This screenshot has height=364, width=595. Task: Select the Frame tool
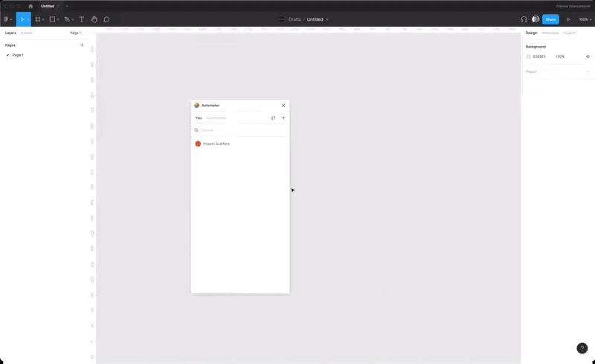[38, 19]
